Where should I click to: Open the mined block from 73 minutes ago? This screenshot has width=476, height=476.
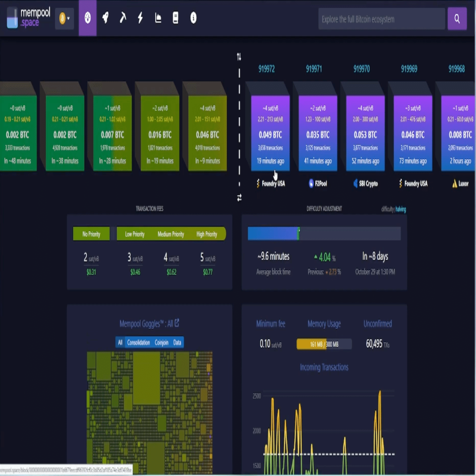click(x=413, y=133)
